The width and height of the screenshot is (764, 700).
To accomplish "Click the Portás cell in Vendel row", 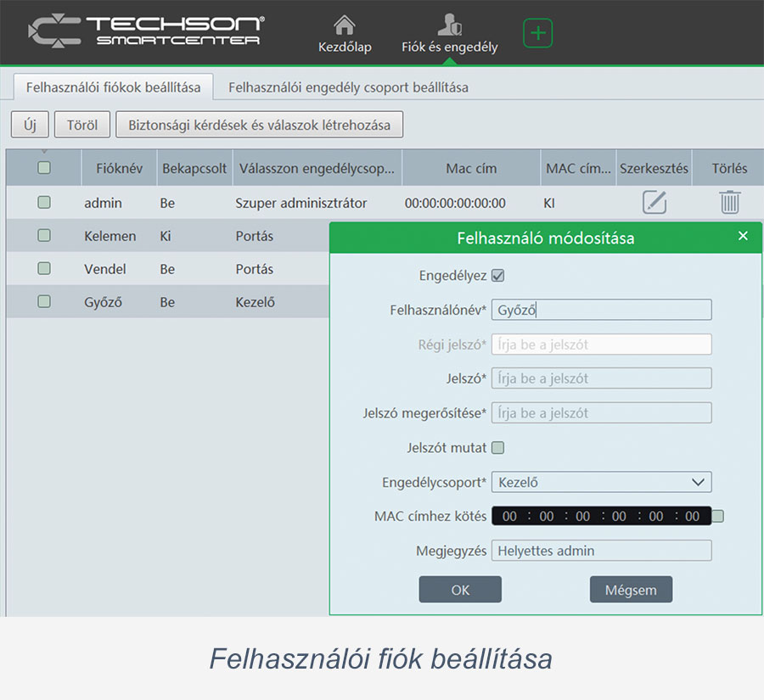I will [255, 269].
